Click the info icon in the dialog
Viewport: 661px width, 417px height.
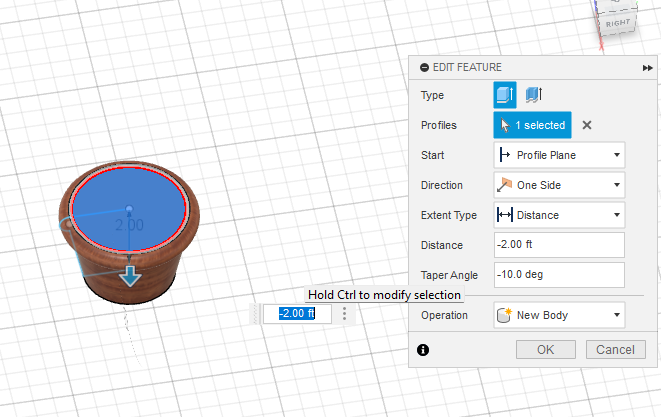tap(423, 350)
